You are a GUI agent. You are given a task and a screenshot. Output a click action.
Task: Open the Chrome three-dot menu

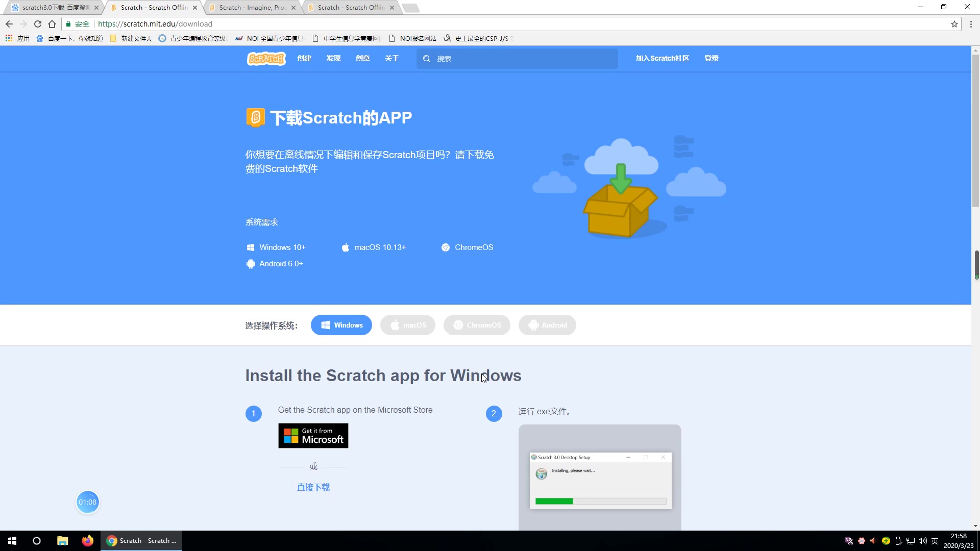click(971, 24)
